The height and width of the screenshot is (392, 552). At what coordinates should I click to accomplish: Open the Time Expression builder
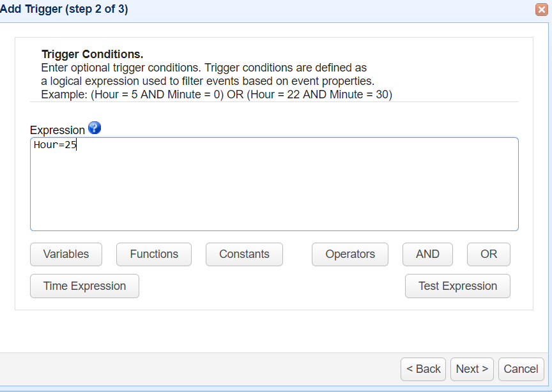[84, 286]
